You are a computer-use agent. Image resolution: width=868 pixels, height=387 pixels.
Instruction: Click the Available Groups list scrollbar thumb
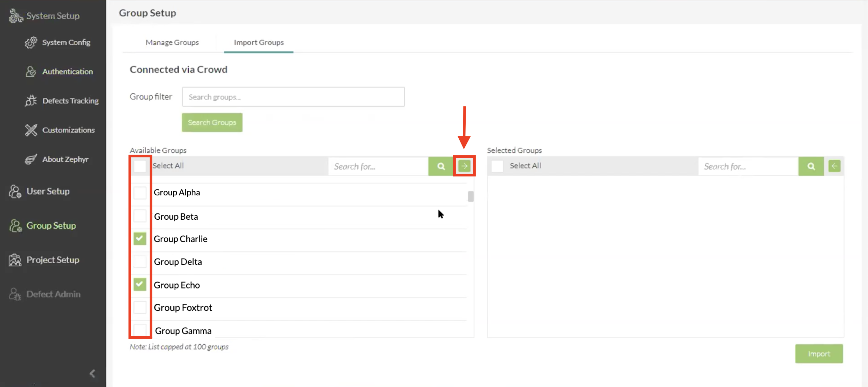click(470, 197)
